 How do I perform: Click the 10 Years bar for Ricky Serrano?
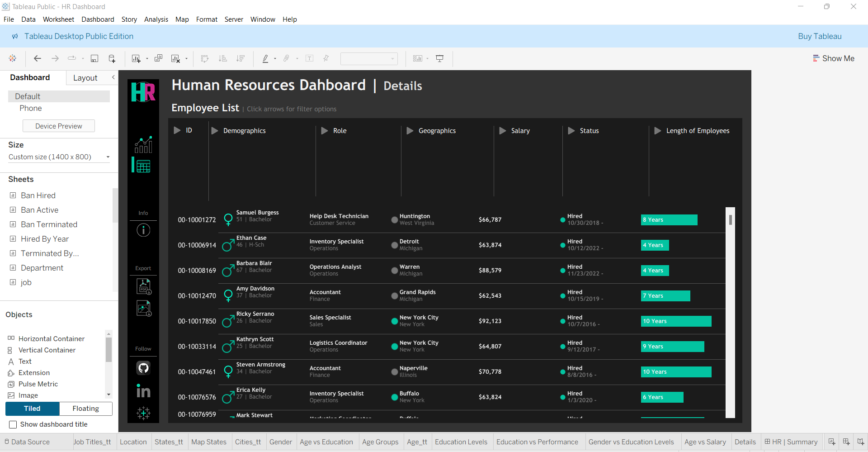click(676, 321)
